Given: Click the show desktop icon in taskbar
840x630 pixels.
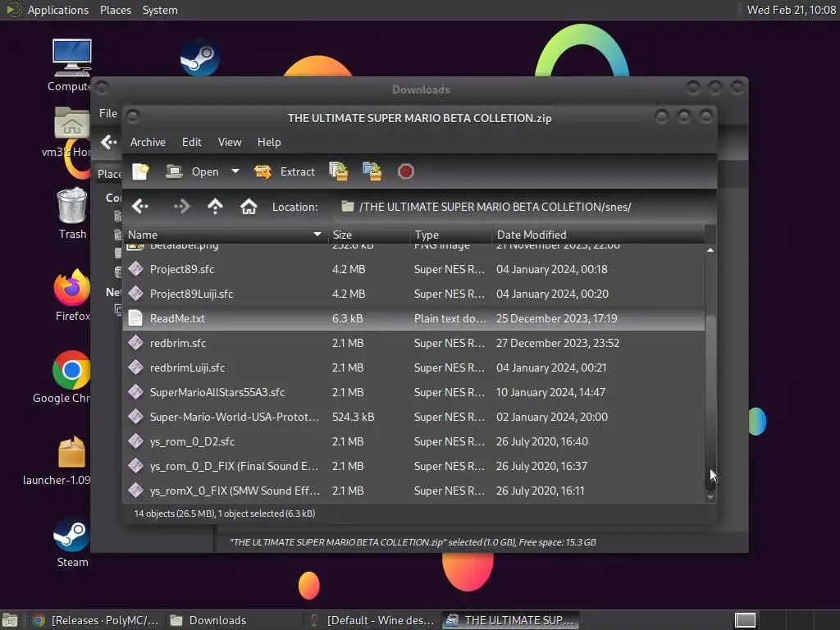Looking at the screenshot, I should 10,620.
